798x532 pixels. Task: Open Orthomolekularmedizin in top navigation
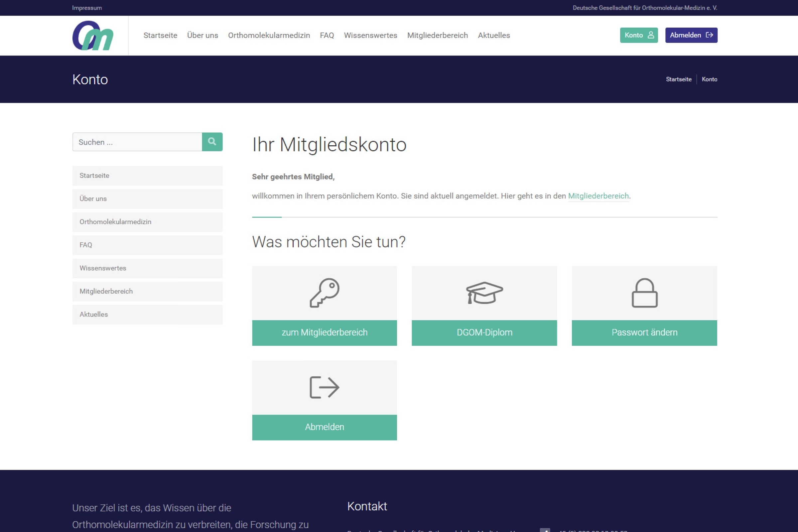point(269,35)
